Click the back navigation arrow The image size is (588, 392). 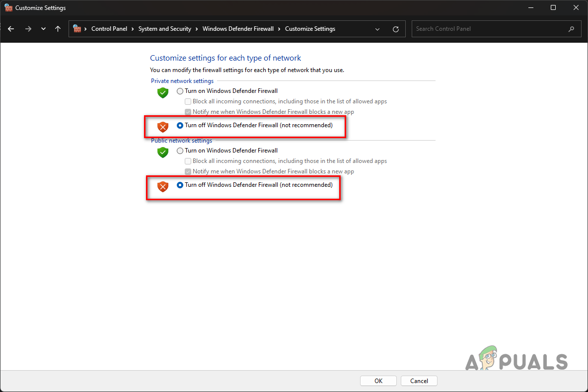tap(11, 29)
